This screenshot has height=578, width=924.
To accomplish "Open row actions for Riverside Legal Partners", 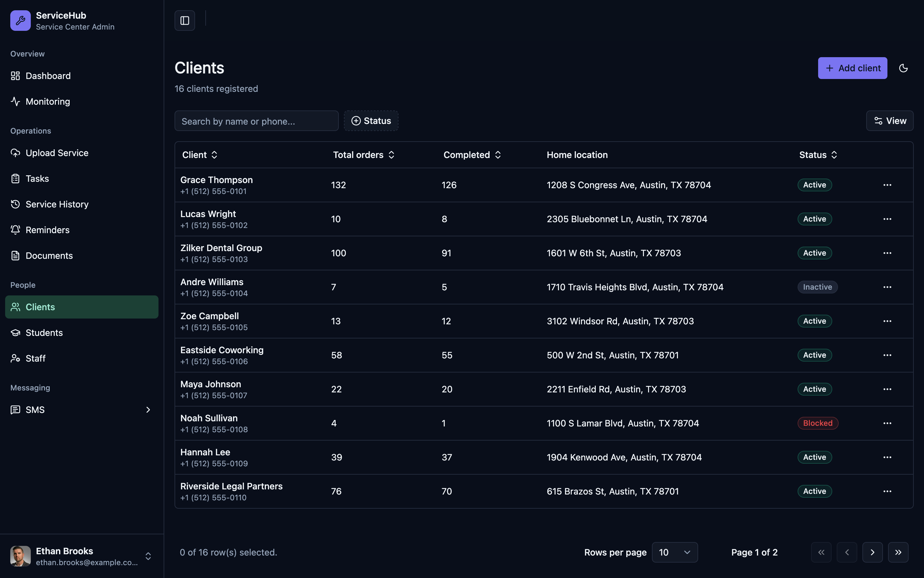I will [x=887, y=491].
